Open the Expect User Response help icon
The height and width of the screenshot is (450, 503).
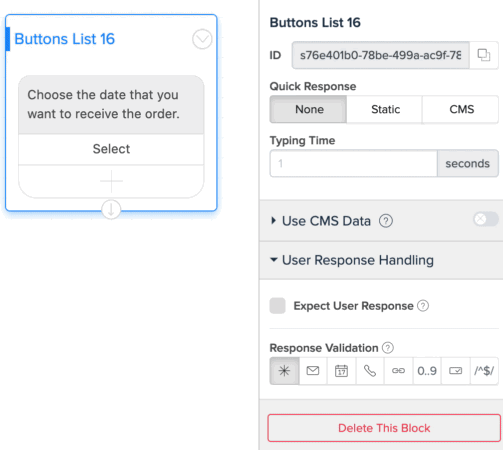(x=423, y=306)
